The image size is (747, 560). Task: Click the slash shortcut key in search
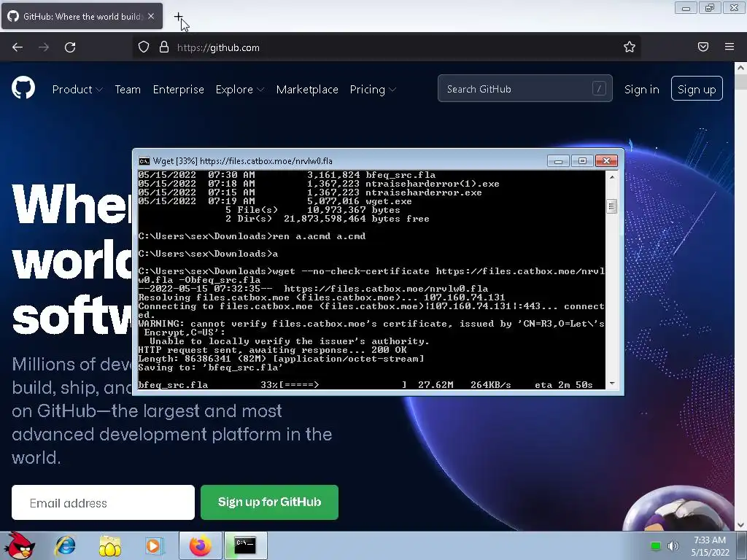(599, 88)
